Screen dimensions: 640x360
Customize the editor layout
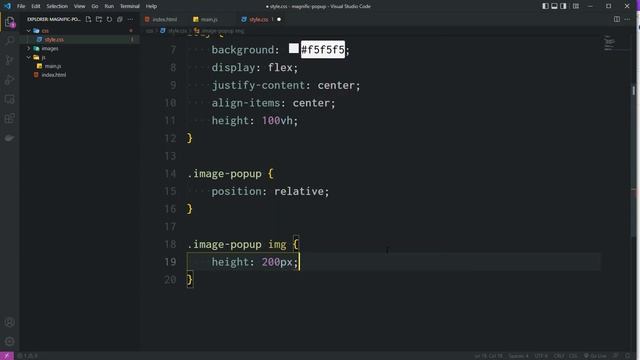(x=576, y=6)
